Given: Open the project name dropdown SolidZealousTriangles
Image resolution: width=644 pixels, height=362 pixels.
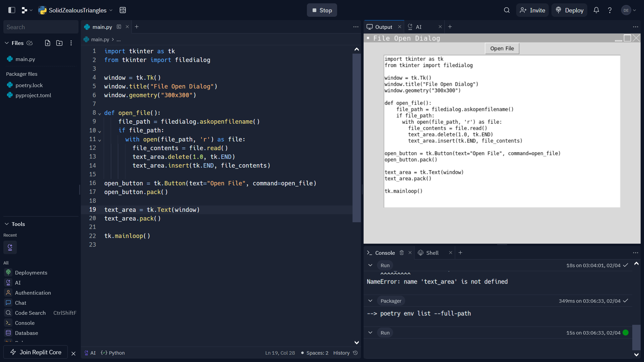Looking at the screenshot, I should (x=77, y=10).
